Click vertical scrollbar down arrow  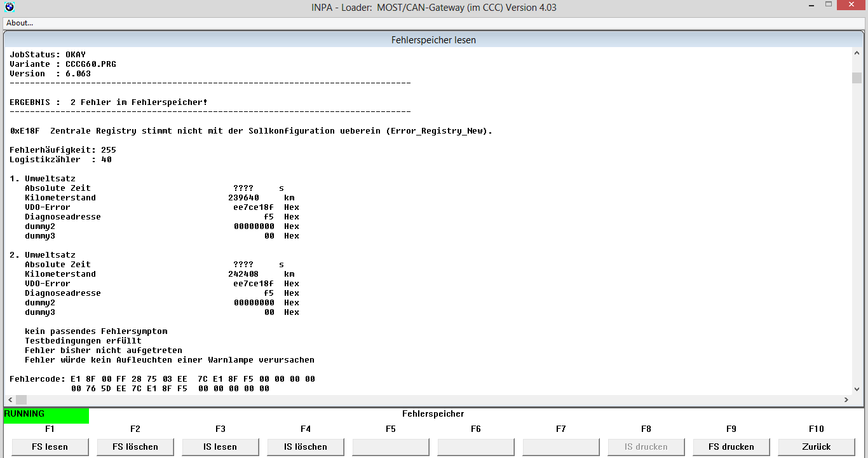[x=857, y=389]
